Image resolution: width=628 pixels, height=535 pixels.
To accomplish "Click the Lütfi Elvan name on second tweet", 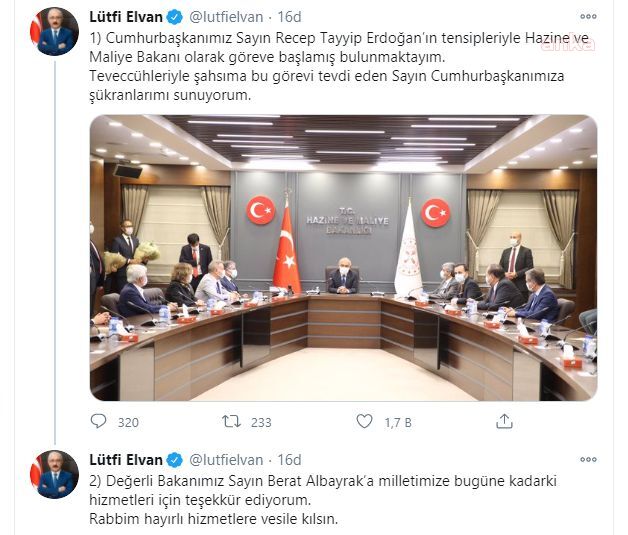I will point(126,460).
